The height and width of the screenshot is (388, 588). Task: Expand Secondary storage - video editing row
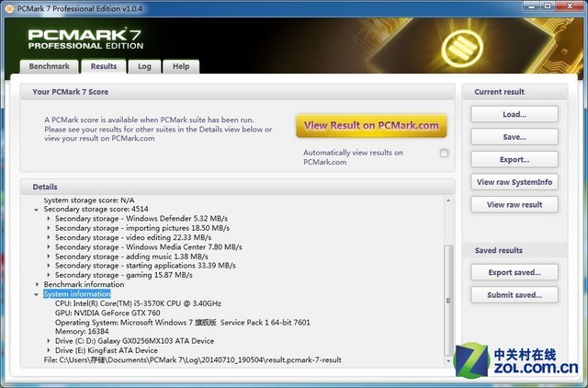tap(49, 237)
